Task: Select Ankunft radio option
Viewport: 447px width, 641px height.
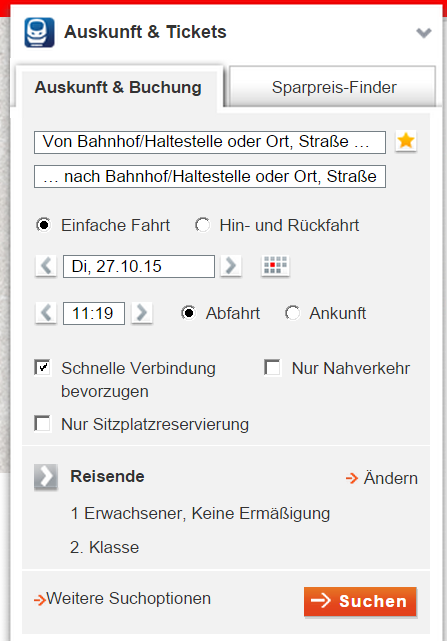Action: pos(292,313)
